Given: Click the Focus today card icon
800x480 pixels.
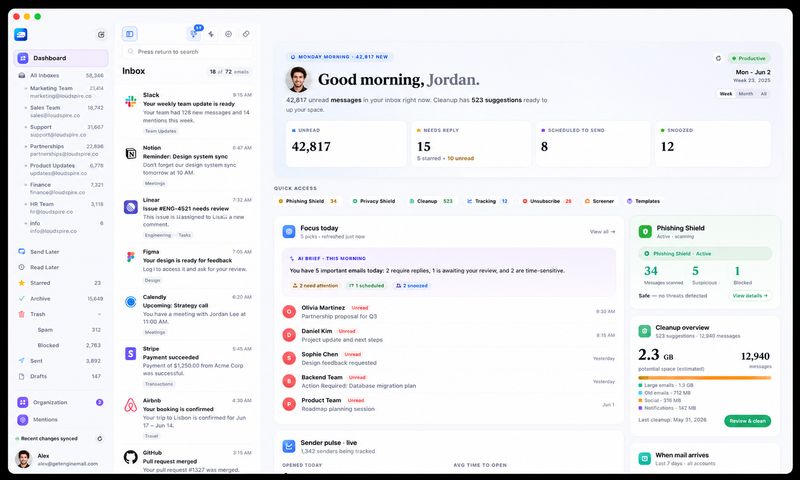Looking at the screenshot, I should (x=289, y=232).
